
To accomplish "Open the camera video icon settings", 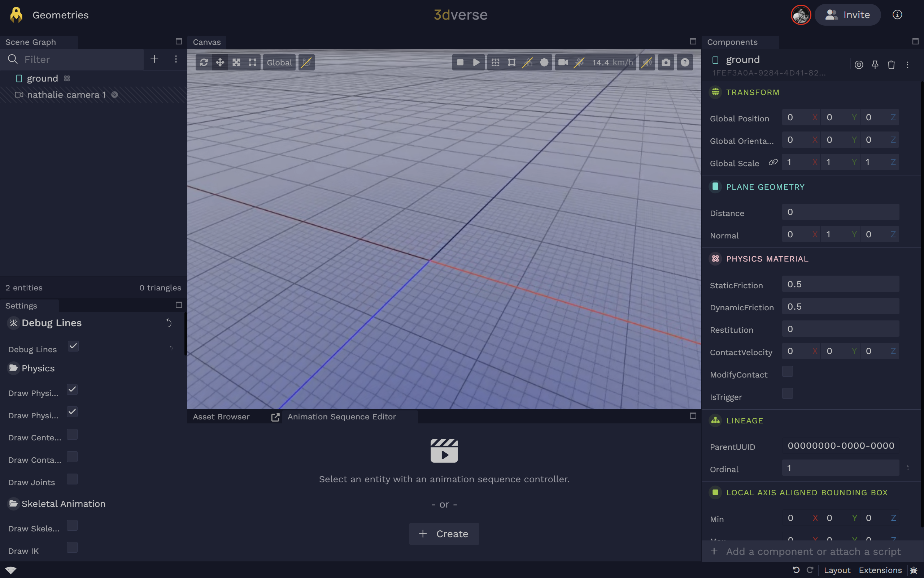I will click(x=563, y=62).
